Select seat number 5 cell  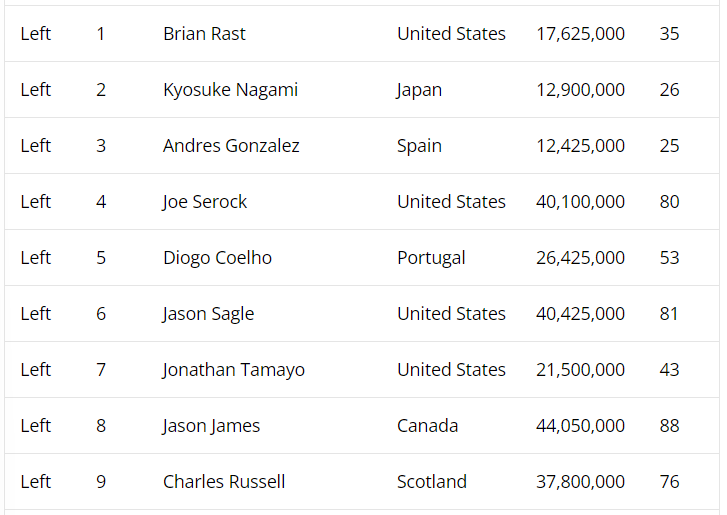pyautogui.click(x=101, y=258)
